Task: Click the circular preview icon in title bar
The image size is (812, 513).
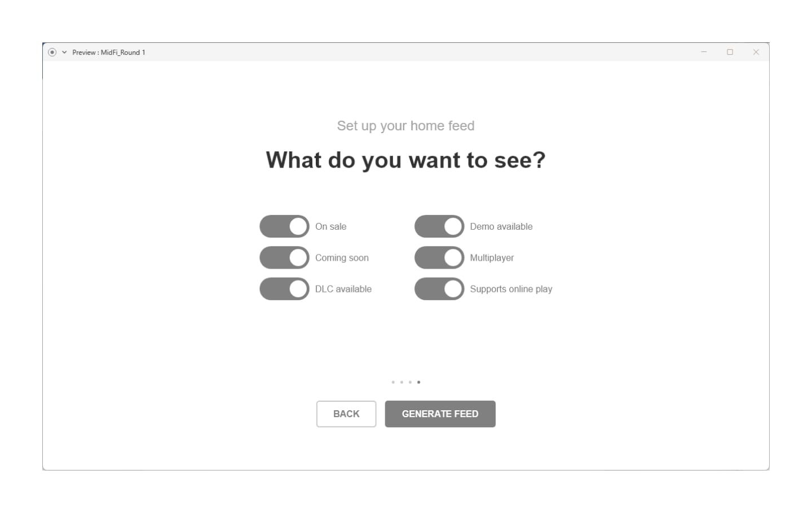Action: tap(52, 52)
